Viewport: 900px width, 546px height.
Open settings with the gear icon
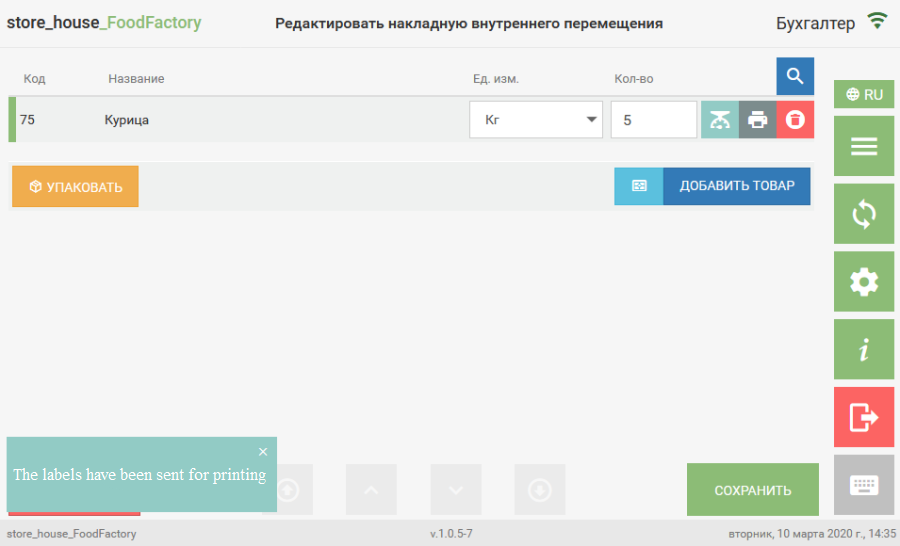click(864, 282)
